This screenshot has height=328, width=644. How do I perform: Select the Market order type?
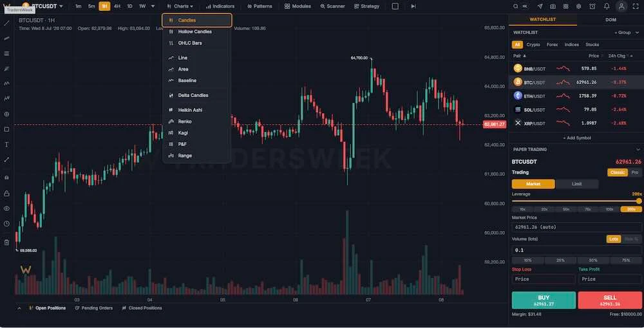click(x=533, y=184)
